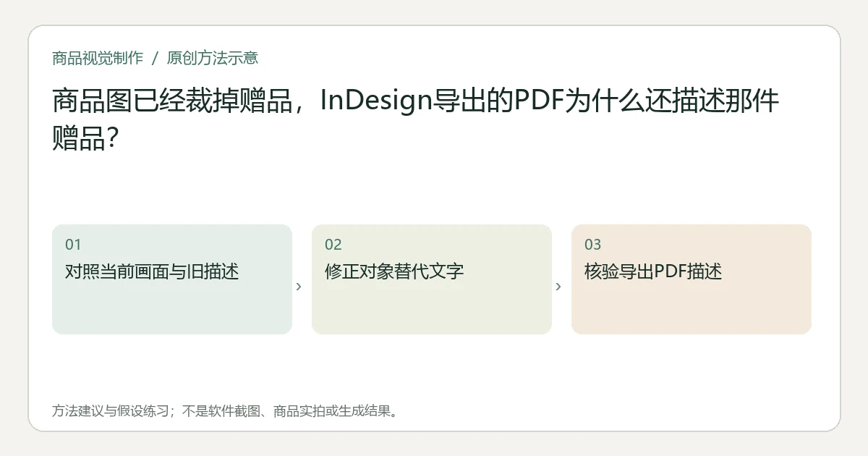Click the 商品视觉制作 breadcrumb

pos(98,59)
